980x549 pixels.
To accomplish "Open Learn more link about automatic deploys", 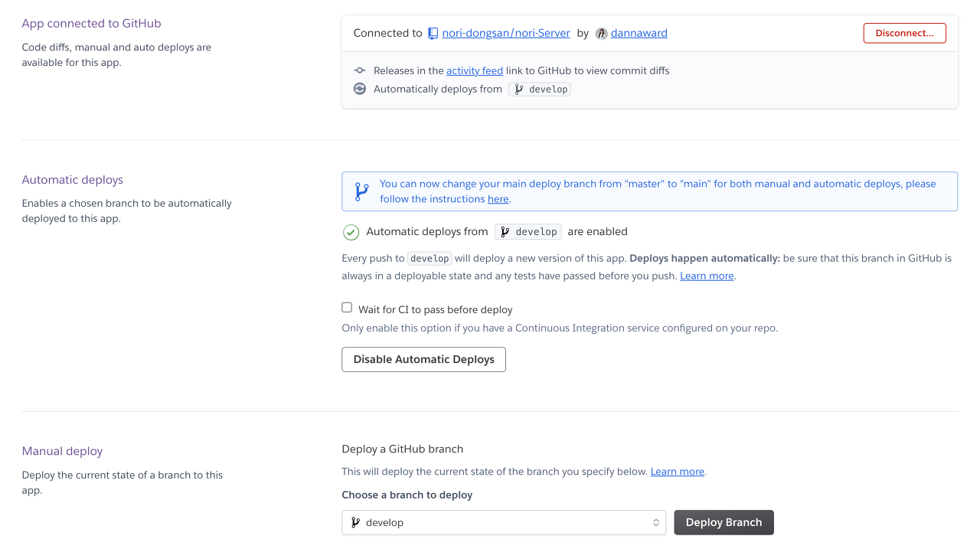I will pyautogui.click(x=707, y=276).
